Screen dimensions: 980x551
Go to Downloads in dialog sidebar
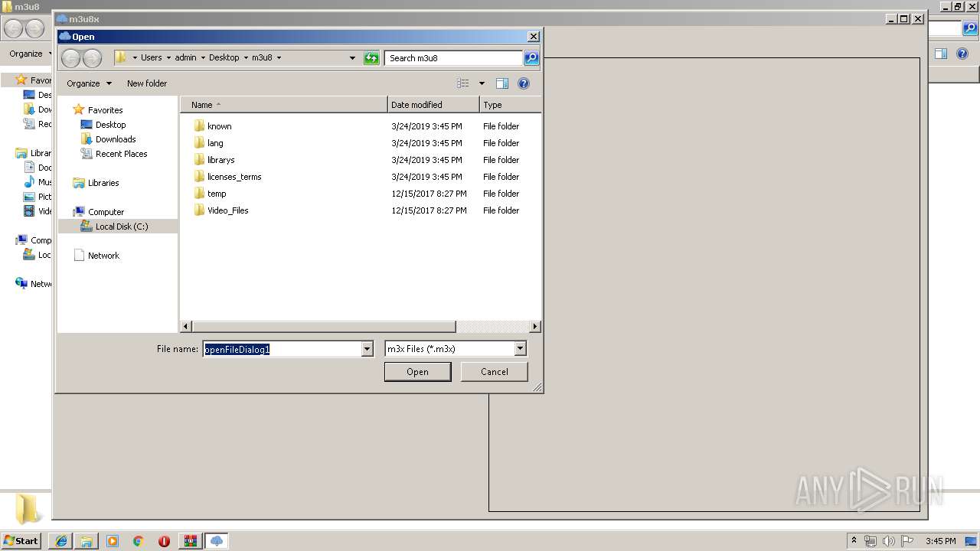(x=116, y=139)
